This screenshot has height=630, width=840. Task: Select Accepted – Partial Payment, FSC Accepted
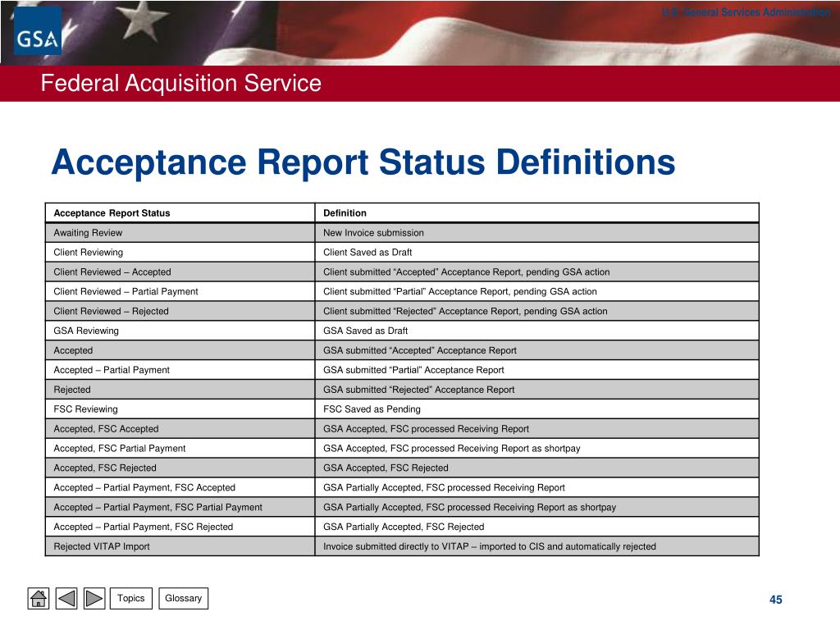180,487
